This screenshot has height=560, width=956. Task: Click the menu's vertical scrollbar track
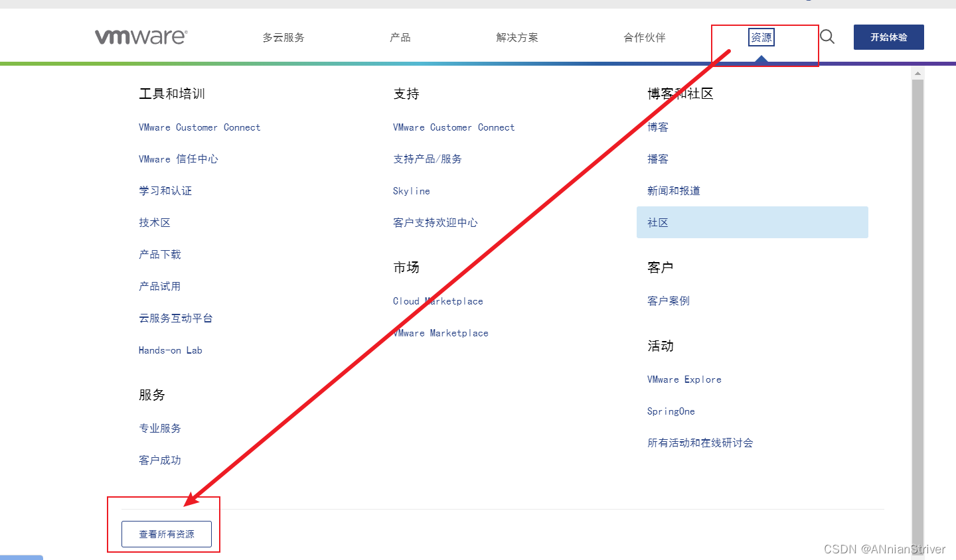click(x=917, y=318)
